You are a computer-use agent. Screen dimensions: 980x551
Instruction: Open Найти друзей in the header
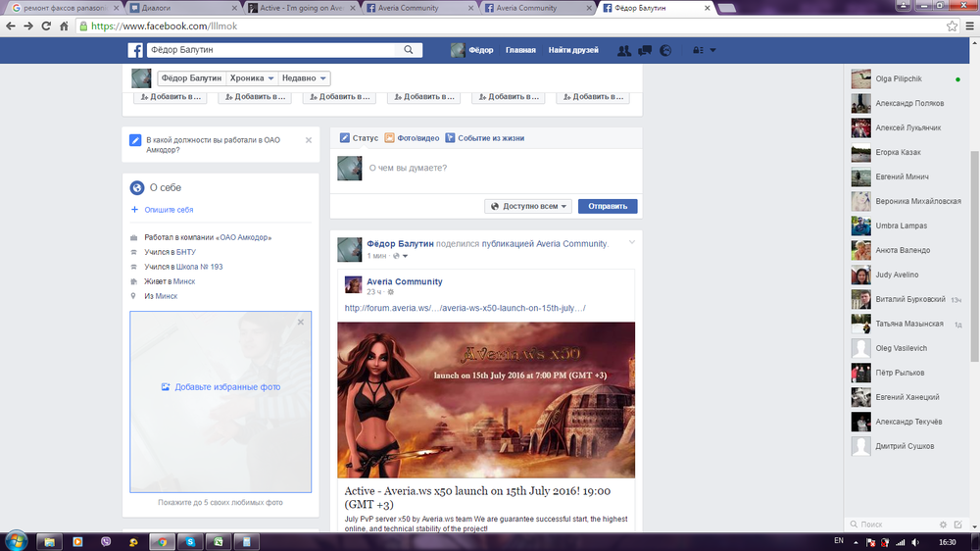[x=573, y=50]
